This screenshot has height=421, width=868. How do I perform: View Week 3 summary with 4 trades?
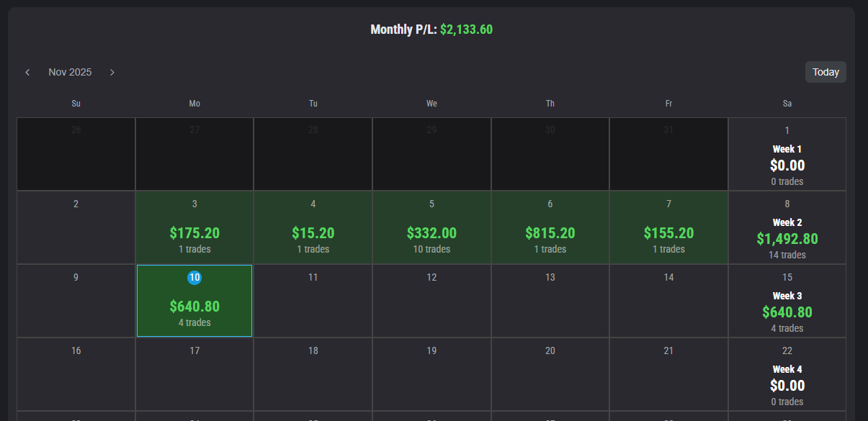787,302
